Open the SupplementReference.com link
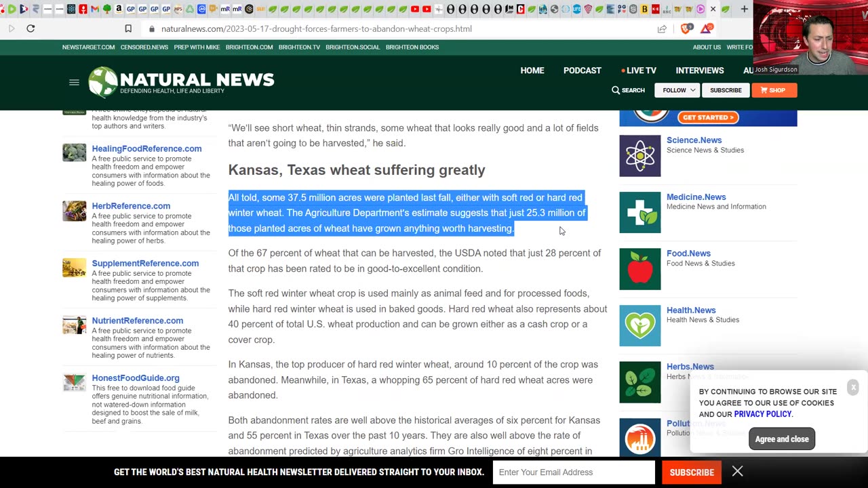The image size is (868, 488). [145, 263]
